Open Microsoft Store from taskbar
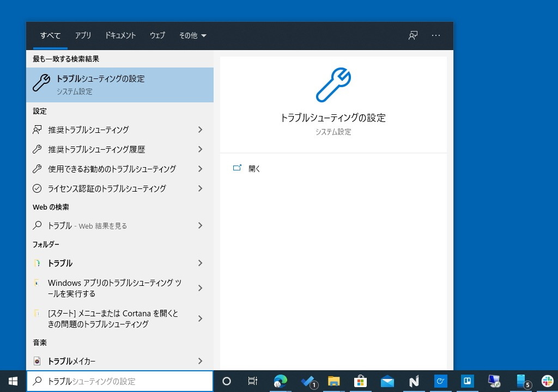The image size is (558, 392). (360, 381)
